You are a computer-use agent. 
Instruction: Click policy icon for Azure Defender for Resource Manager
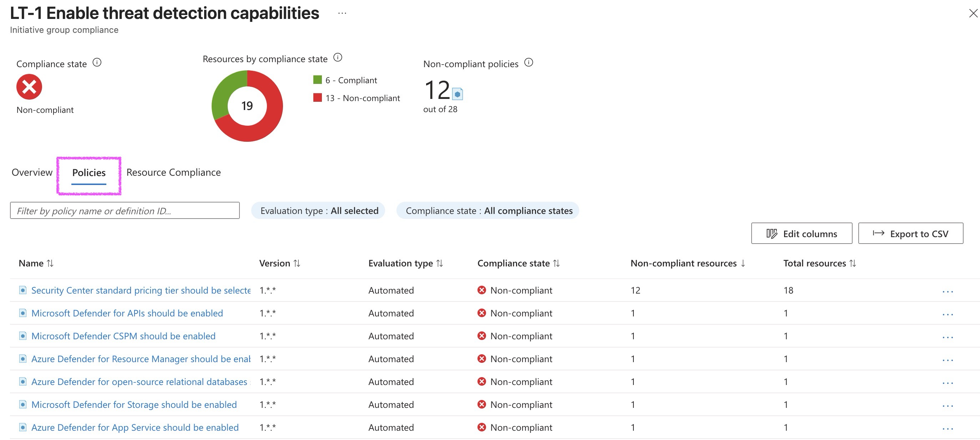[23, 359]
